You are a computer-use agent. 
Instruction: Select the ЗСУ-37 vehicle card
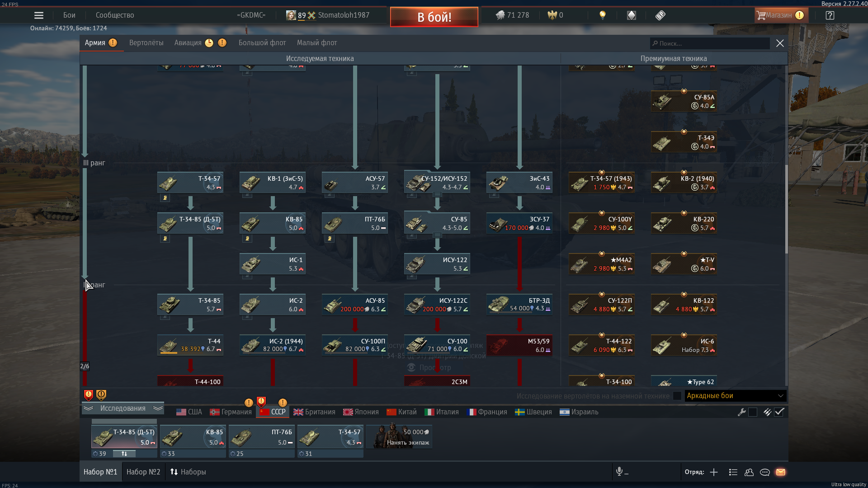point(519,223)
